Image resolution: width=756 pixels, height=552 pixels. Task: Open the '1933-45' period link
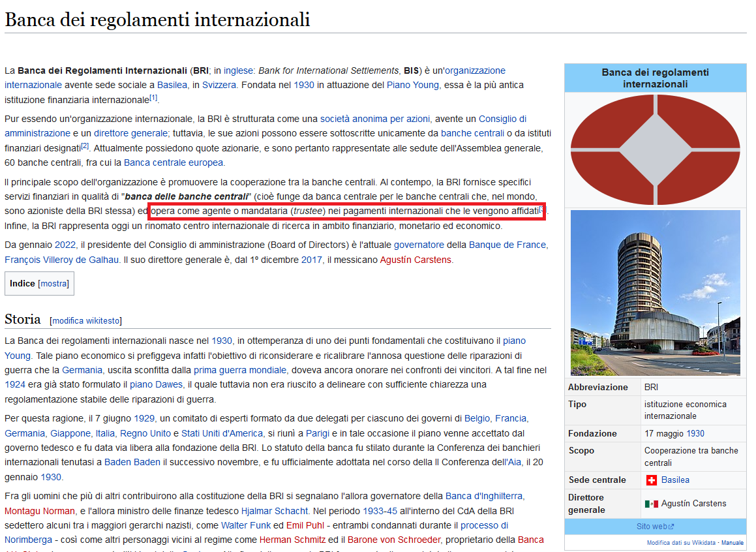[380, 511]
